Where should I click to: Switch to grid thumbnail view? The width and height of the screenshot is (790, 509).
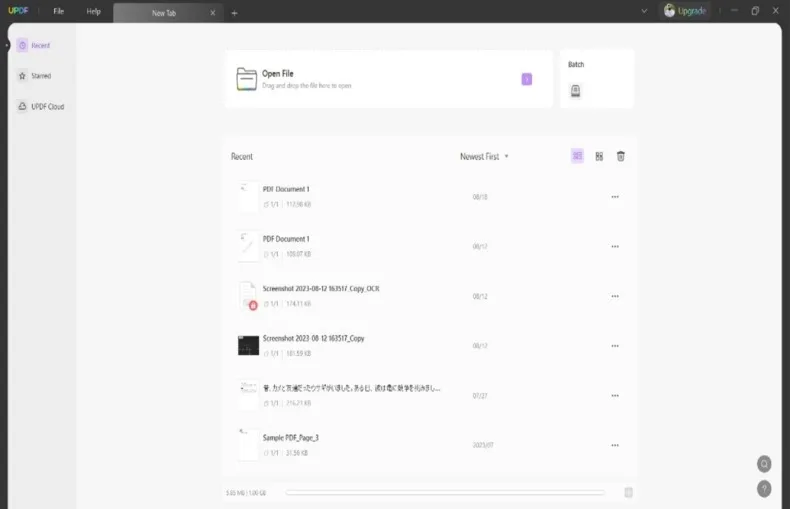pyautogui.click(x=599, y=156)
